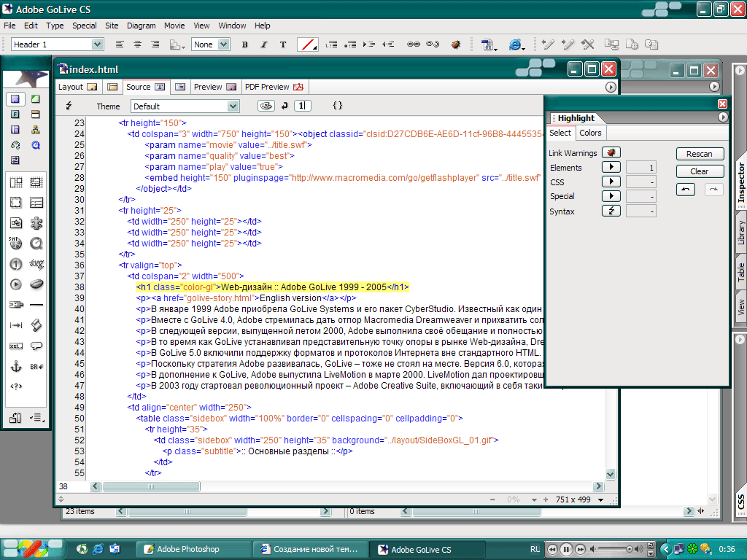The image size is (747, 560).
Task: Click the bug icon in main toolbar
Action: 456,44
